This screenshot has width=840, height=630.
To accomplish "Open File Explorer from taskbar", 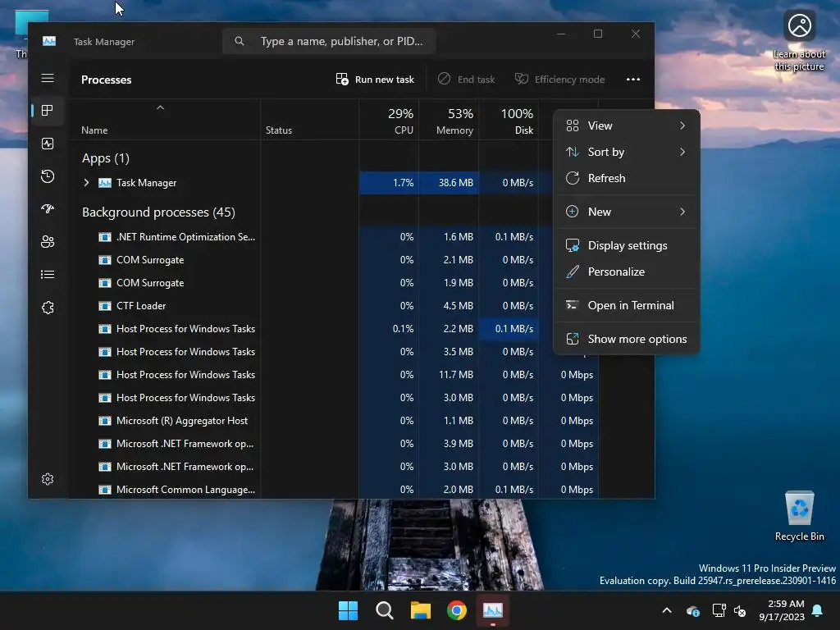I will 421,610.
